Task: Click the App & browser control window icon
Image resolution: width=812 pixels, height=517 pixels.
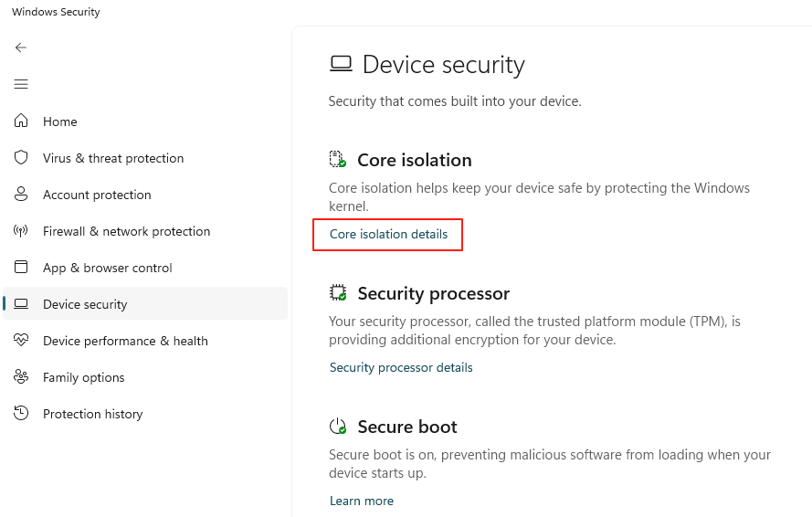Action: [21, 268]
